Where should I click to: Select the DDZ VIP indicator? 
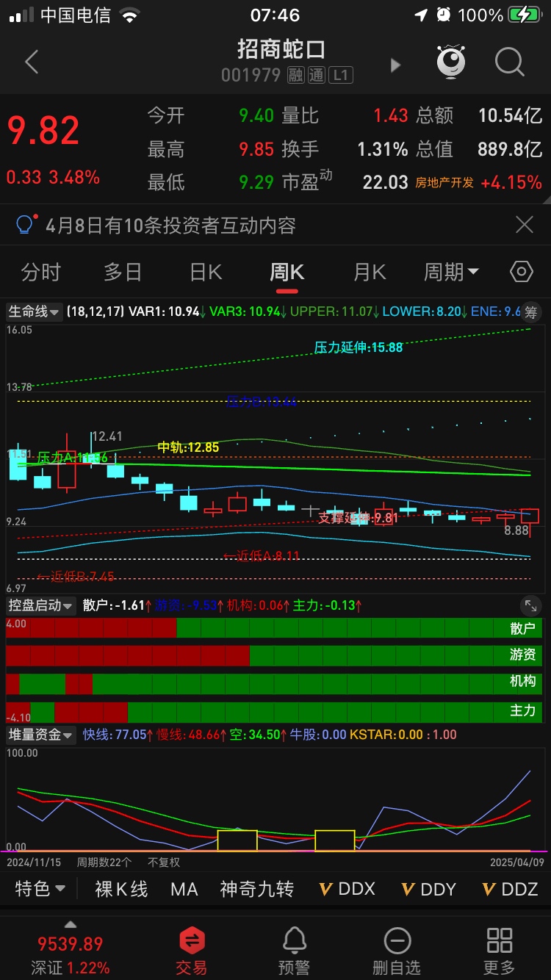(x=511, y=889)
